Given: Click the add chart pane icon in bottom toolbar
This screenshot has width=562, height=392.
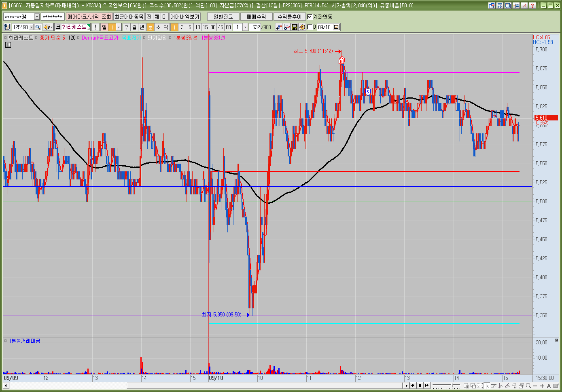Looking at the screenshot, I should [467, 386].
